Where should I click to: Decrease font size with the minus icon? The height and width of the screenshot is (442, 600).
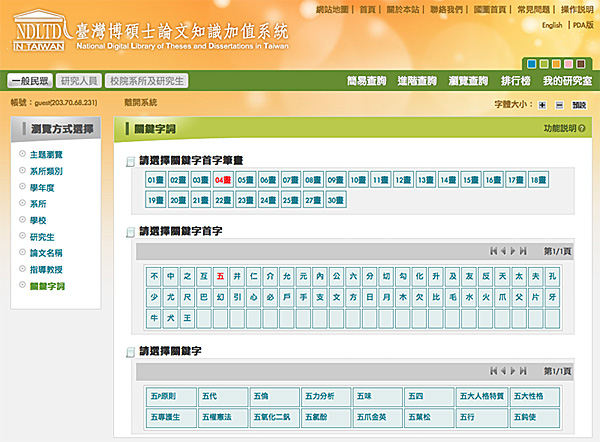[x=559, y=104]
